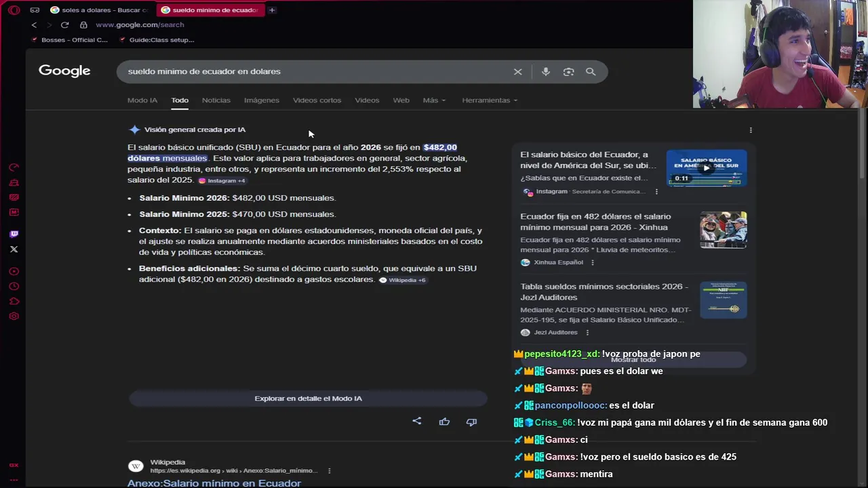Open Xinhua article about 482 dólares
The image size is (868, 488).
click(x=594, y=222)
